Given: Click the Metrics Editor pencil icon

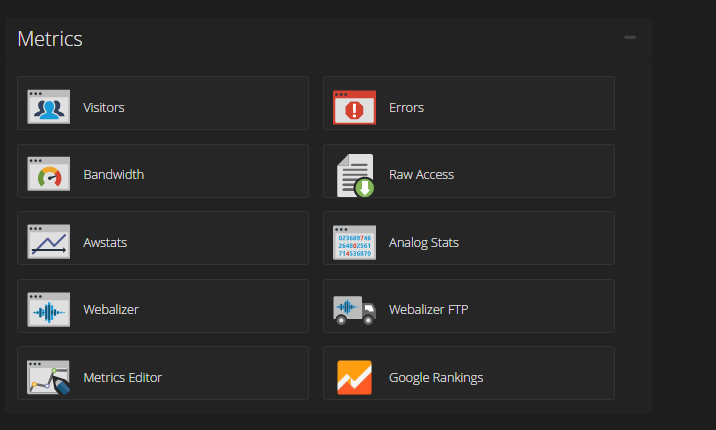Looking at the screenshot, I should tap(48, 377).
